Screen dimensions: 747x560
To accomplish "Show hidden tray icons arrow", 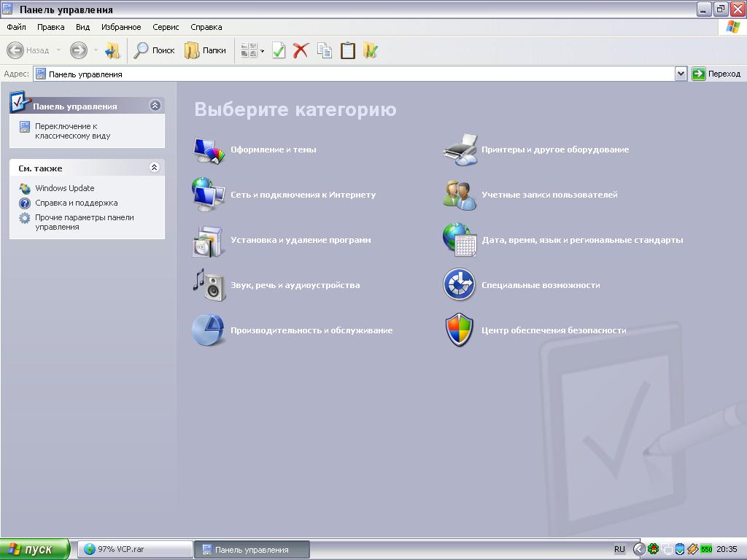I will coord(639,549).
